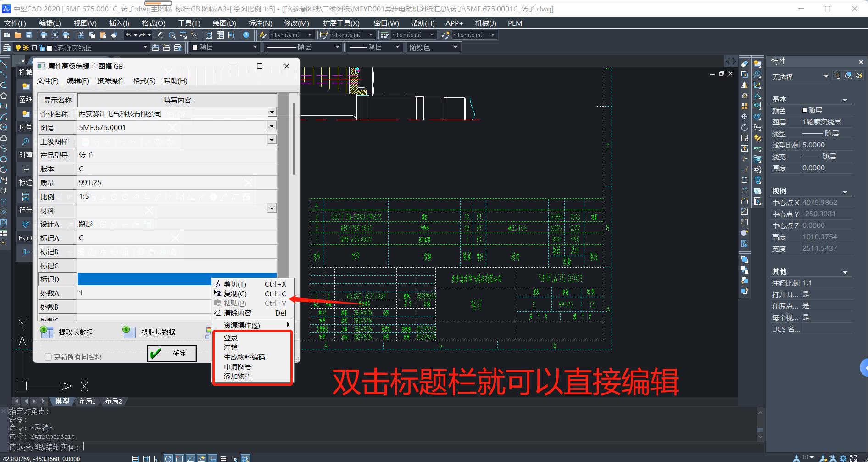Open the 随层 color swatch selector
Image resolution: width=868 pixels, height=462 pixels.
225,47
